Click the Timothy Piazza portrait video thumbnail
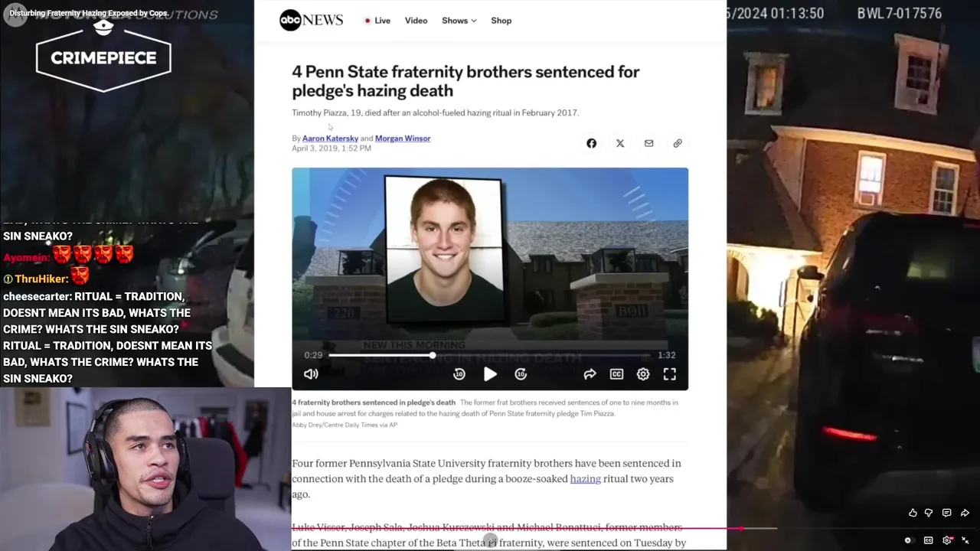 point(444,250)
